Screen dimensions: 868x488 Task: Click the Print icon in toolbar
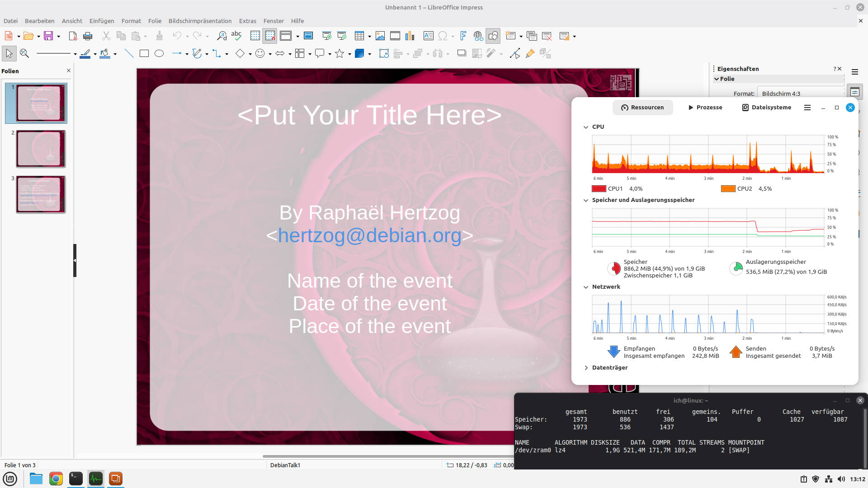(x=88, y=36)
